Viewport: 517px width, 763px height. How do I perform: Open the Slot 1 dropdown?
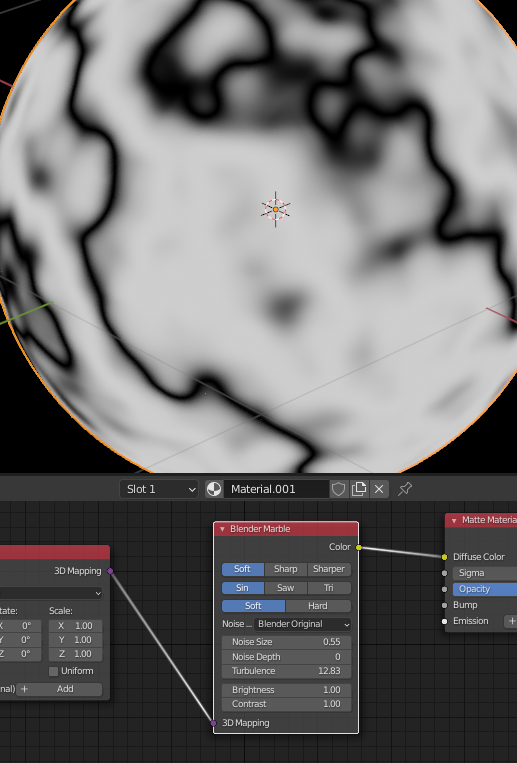tap(159, 489)
